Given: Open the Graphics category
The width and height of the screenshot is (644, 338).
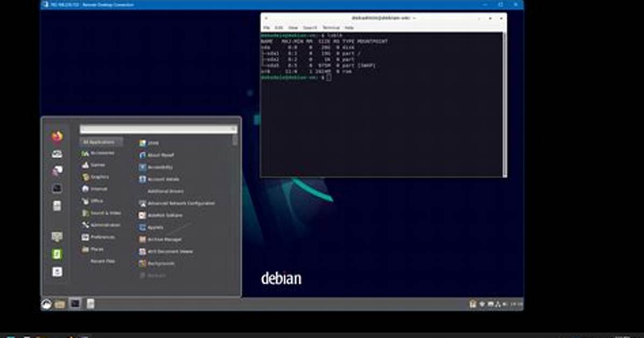Looking at the screenshot, I should tap(95, 177).
